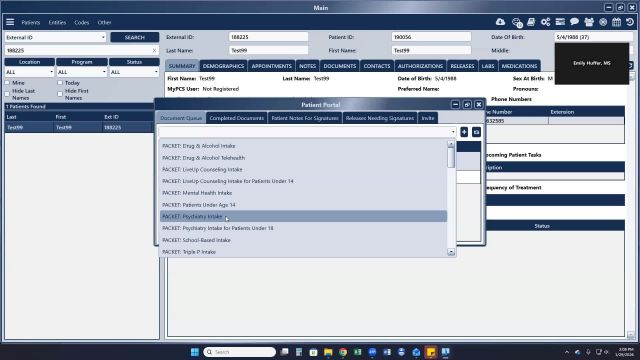Click the book icon in top toolbar
640x360 pixels.
(x=531, y=22)
